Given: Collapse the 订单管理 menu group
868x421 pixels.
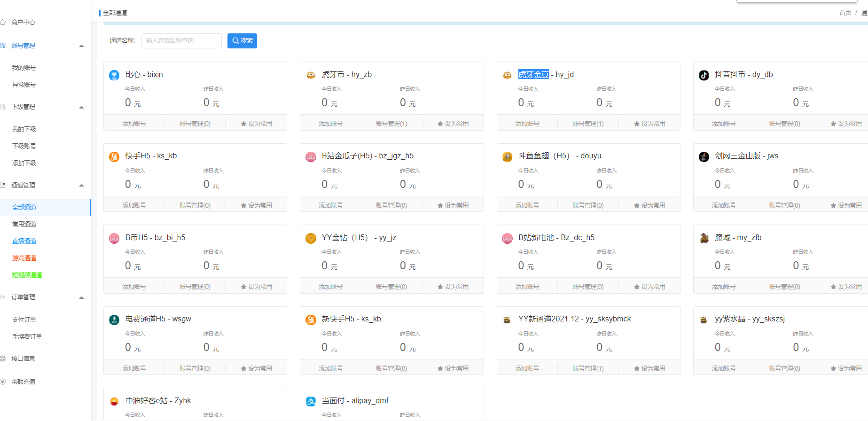Looking at the screenshot, I should pos(81,297).
